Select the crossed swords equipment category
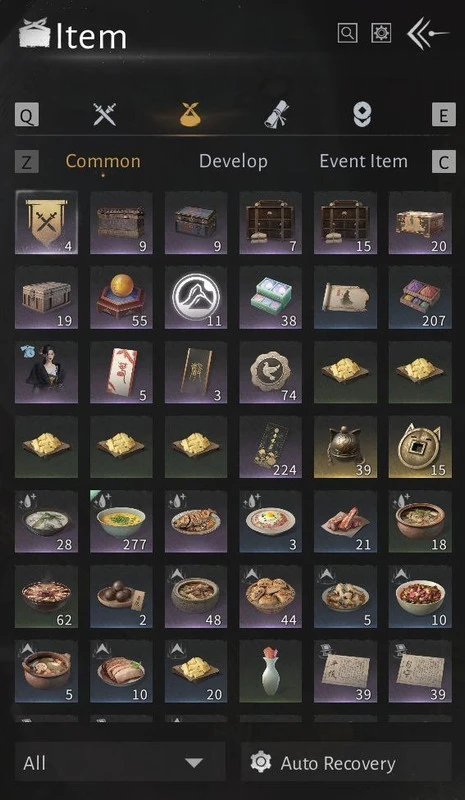Image resolution: width=465 pixels, height=800 pixels. click(x=105, y=114)
